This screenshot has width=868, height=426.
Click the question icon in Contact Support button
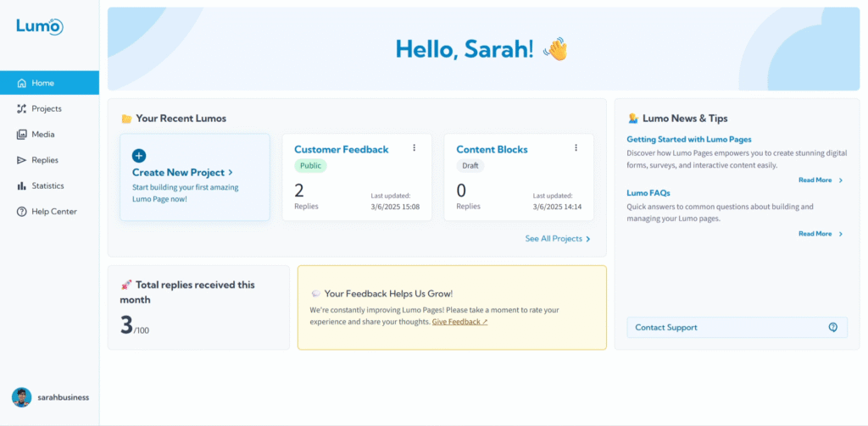click(x=833, y=327)
